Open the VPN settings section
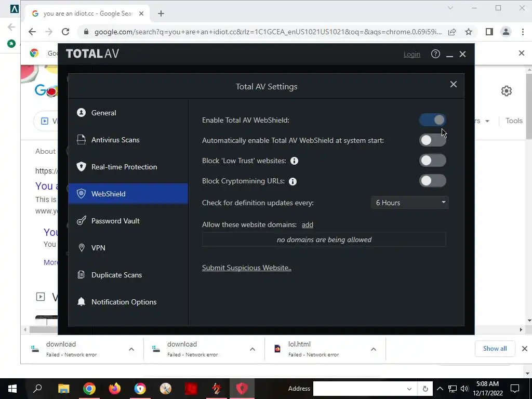Image resolution: width=532 pixels, height=399 pixels. 128,248
